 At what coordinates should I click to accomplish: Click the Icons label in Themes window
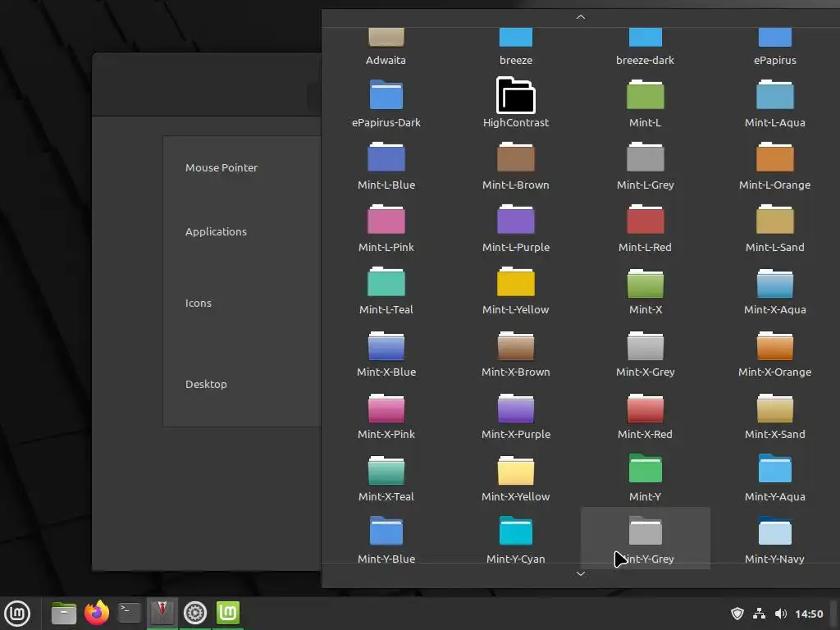199,304
